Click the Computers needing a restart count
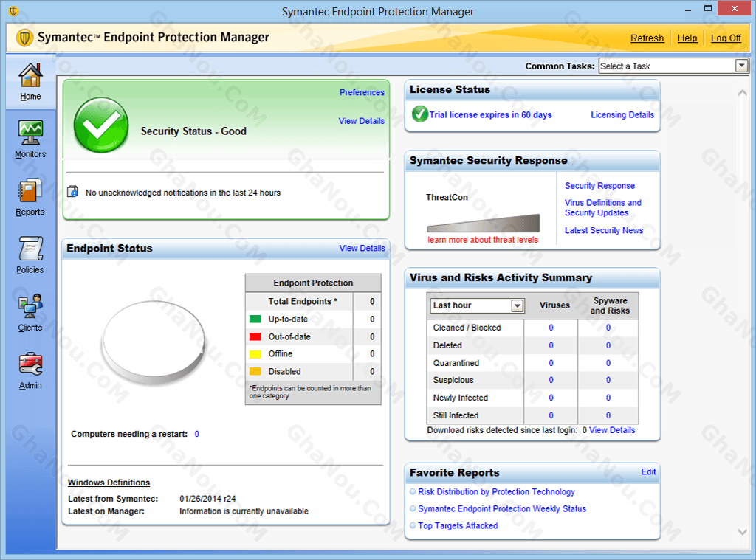This screenshot has height=560, width=756. point(196,434)
